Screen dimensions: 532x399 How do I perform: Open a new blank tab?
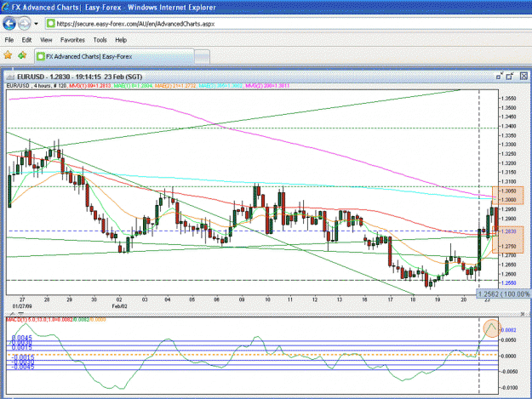(203, 57)
